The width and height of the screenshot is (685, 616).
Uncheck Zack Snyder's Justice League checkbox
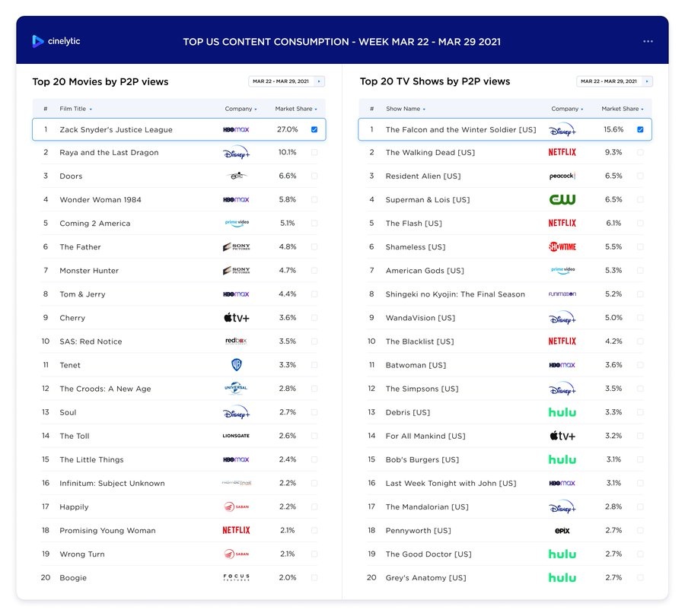click(314, 129)
